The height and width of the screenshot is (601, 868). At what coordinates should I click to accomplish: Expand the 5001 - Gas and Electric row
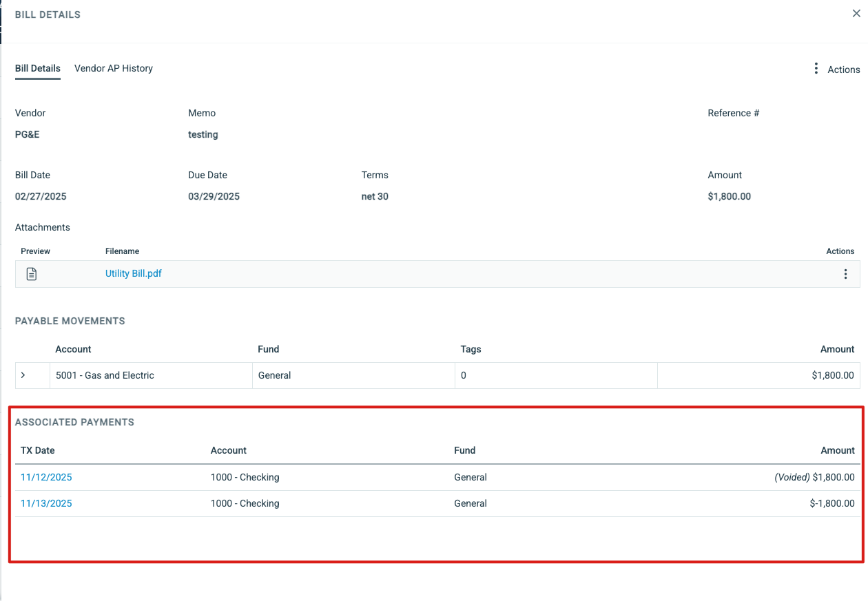pos(23,375)
